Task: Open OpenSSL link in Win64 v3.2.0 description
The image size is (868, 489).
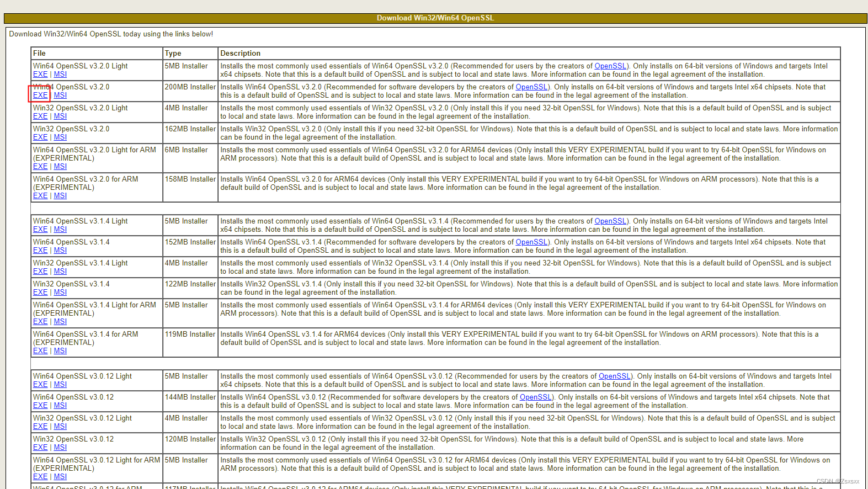Action: click(x=531, y=87)
